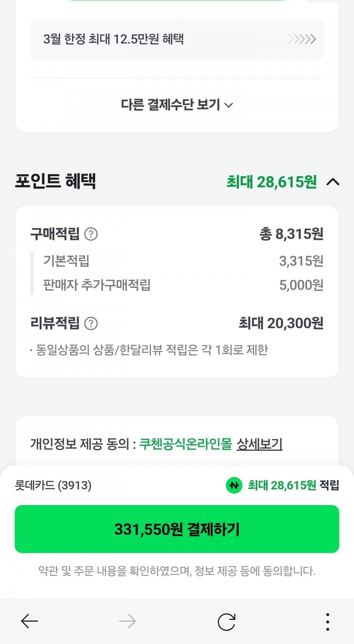This screenshot has height=644, width=354.
Task: Open 상세보기 link for 개인정보 제공 동의
Action: click(x=259, y=444)
